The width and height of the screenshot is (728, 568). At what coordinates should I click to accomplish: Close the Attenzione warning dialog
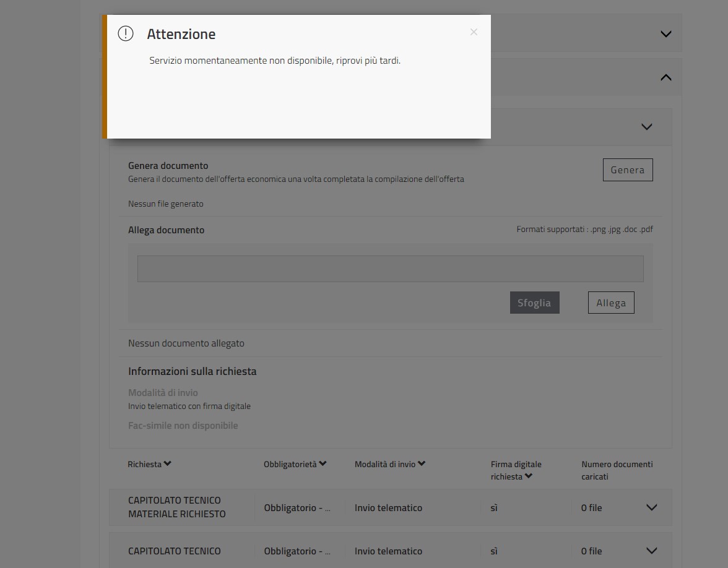[474, 32]
